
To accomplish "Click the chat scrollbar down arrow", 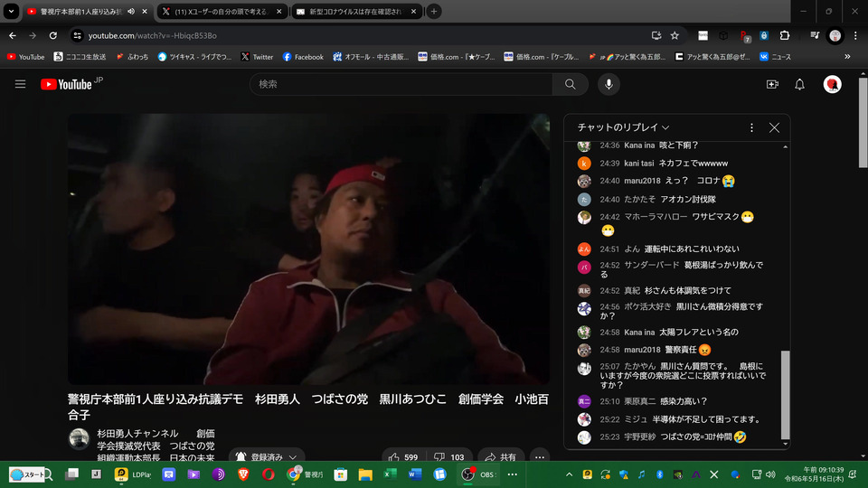I will (x=785, y=444).
